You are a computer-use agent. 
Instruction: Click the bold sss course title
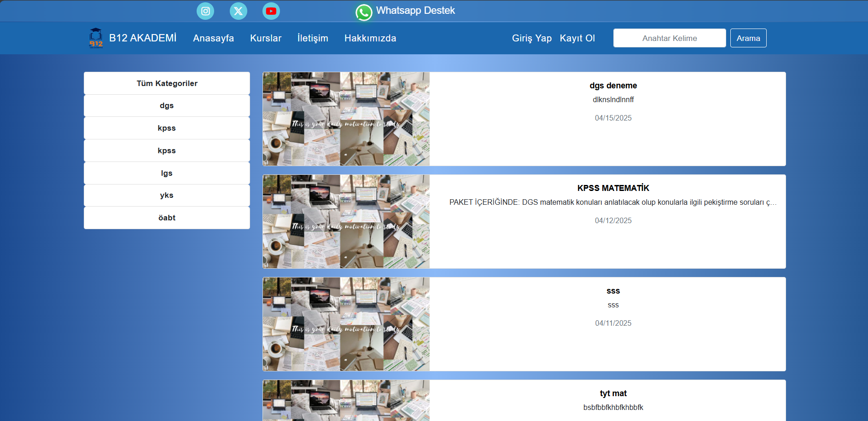pos(613,291)
